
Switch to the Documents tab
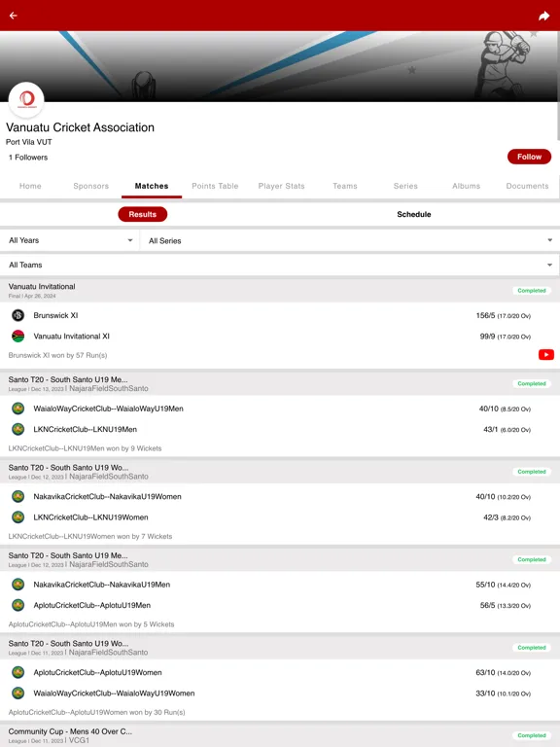tap(527, 186)
